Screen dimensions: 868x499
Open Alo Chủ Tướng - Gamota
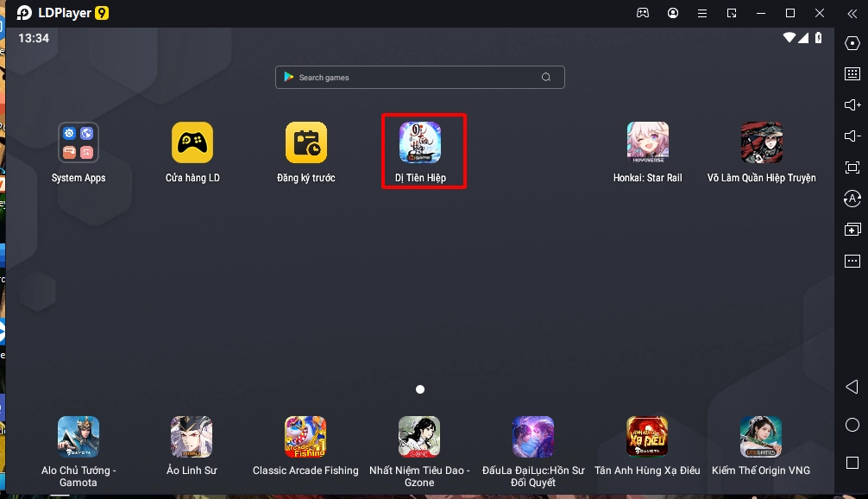click(x=79, y=437)
